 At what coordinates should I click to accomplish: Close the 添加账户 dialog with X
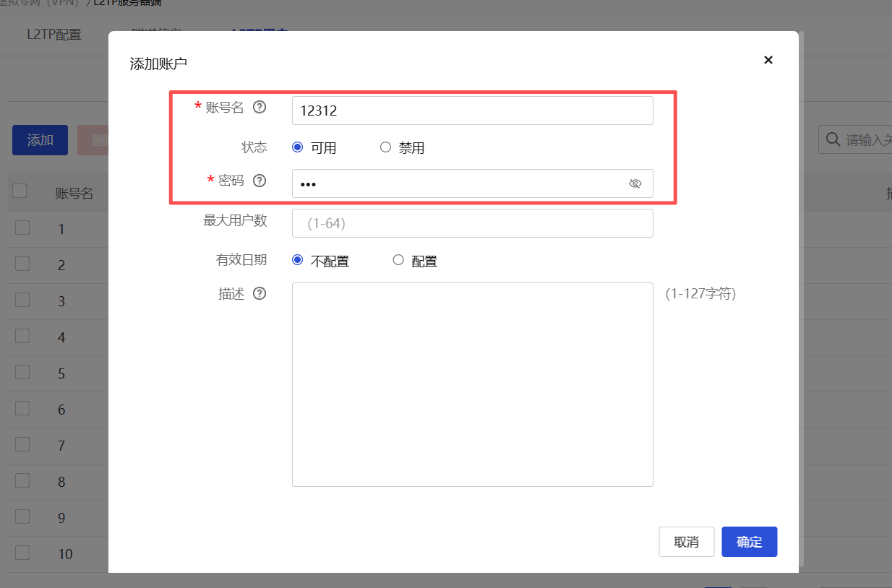tap(768, 60)
